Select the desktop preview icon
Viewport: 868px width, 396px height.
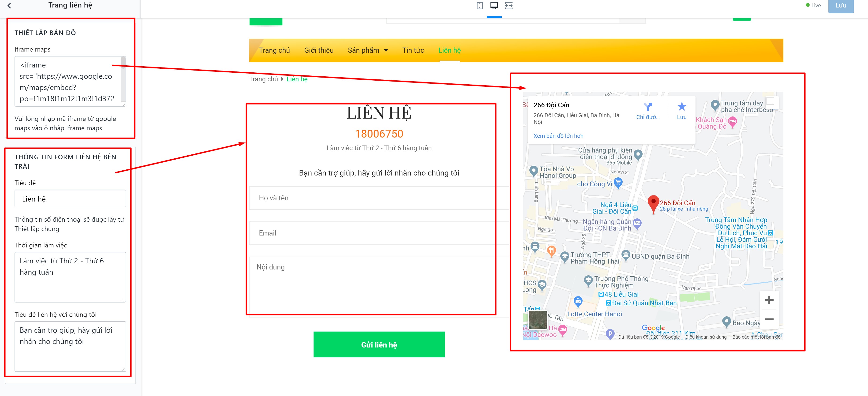coord(494,5)
